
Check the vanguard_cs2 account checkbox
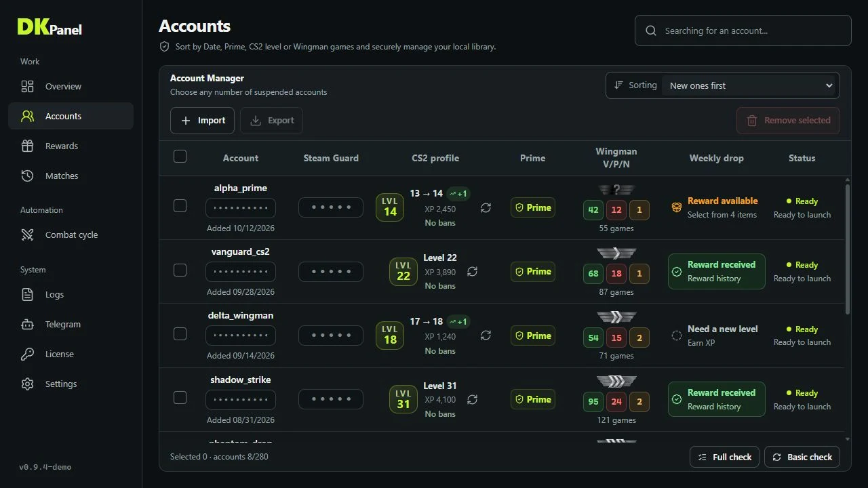pyautogui.click(x=180, y=270)
